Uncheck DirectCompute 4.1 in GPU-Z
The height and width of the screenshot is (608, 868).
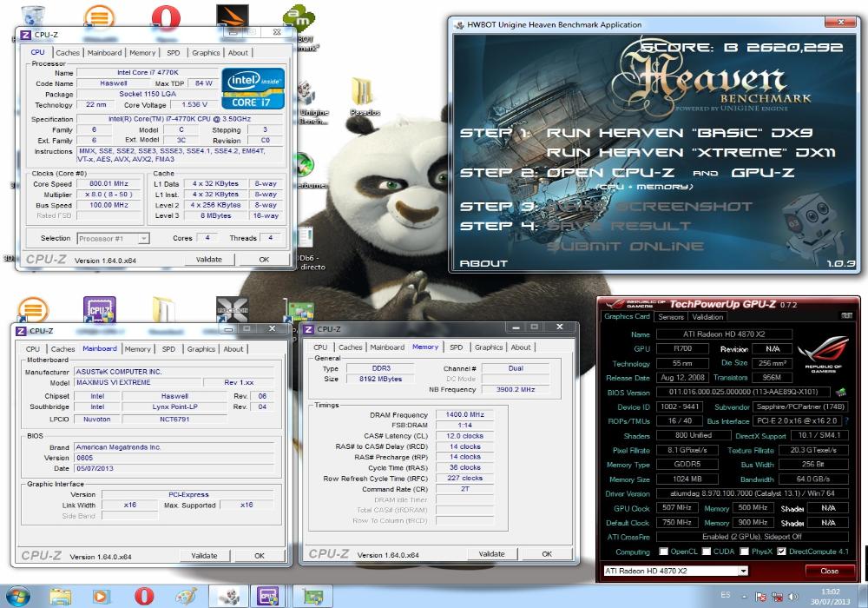[781, 552]
